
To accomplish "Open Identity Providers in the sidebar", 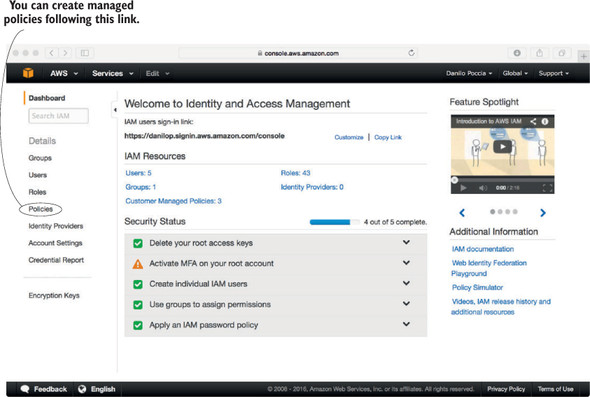I will coord(56,226).
